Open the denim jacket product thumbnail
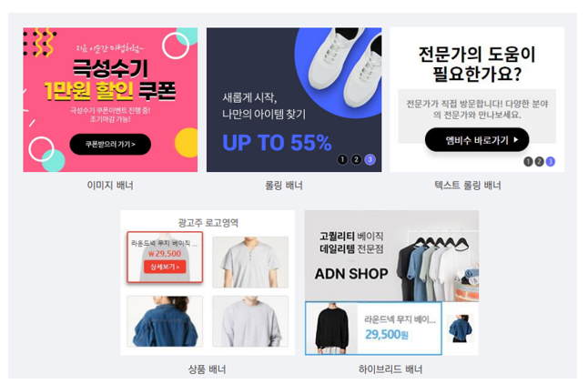The image size is (588, 384). (x=165, y=321)
